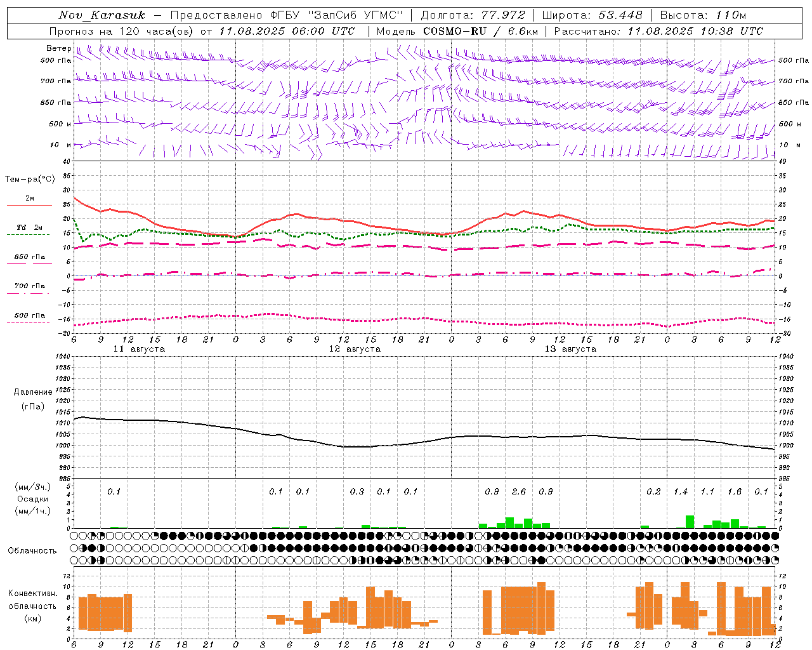Click the (гПа) unit under Давление
812x650 pixels.
33,407
